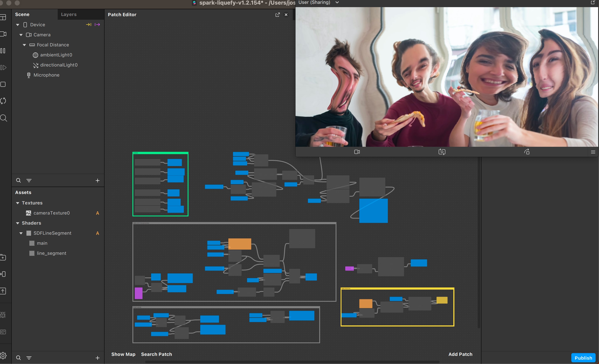Screen dimensions: 599x364
Task: Click Search Patch at the bottom
Action: point(157,354)
